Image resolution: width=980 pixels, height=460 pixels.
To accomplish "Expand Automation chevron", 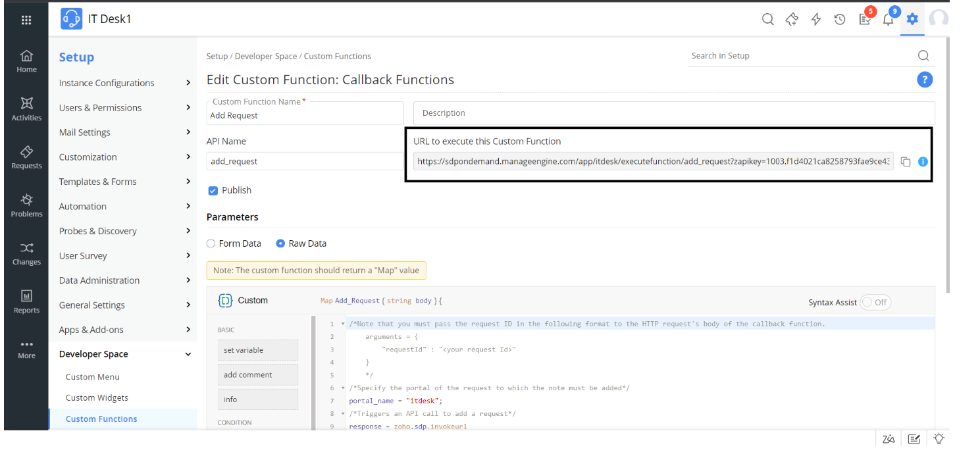I will click(188, 206).
